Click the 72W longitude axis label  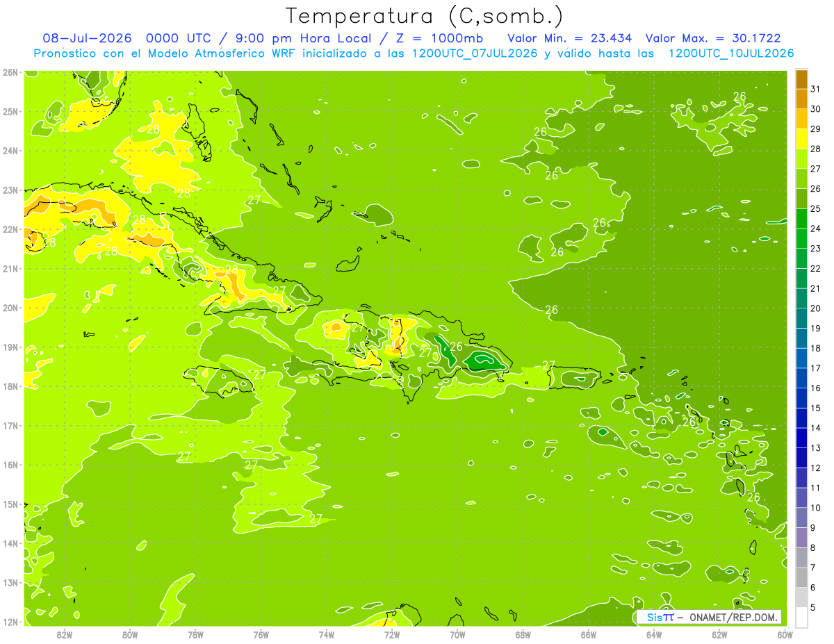click(392, 634)
